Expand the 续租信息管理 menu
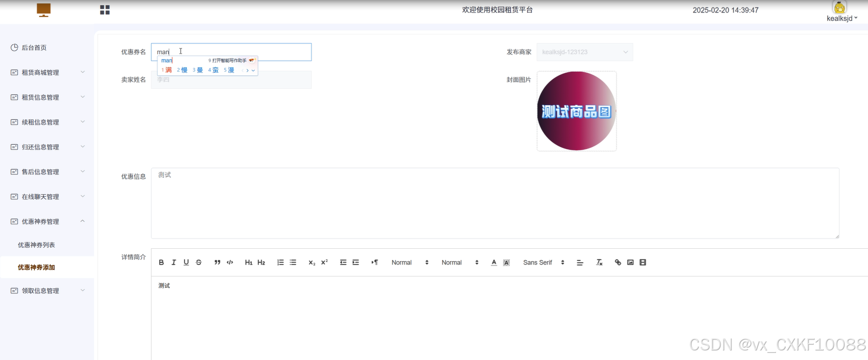This screenshot has width=868, height=360. click(47, 122)
